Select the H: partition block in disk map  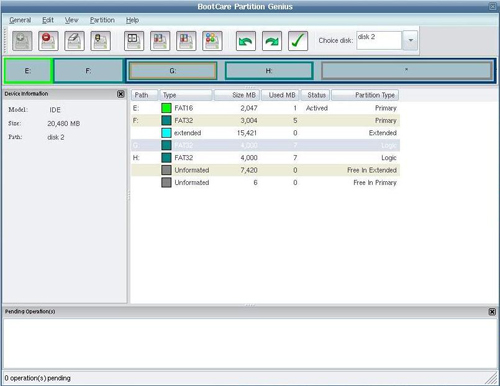click(x=269, y=71)
